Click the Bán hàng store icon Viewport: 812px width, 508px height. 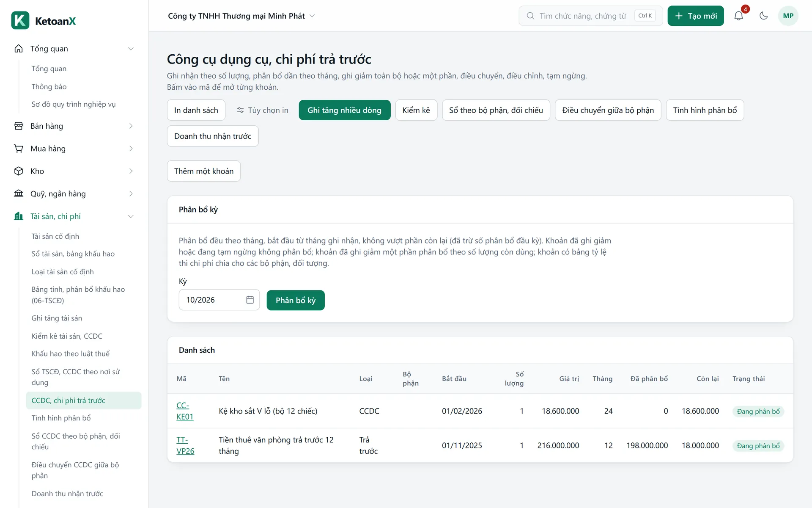pos(19,126)
